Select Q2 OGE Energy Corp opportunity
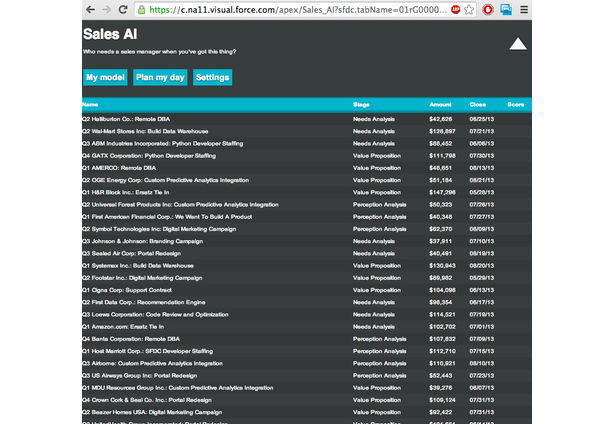Viewport: 615px width, 424px height. [307, 180]
